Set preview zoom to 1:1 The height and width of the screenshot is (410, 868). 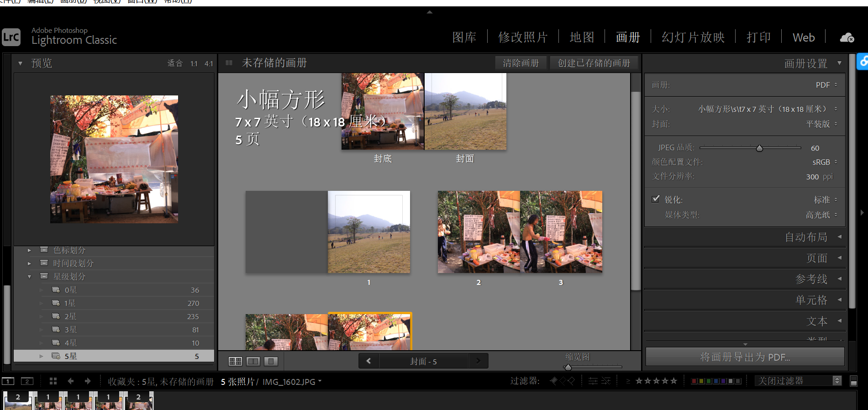[x=194, y=64]
